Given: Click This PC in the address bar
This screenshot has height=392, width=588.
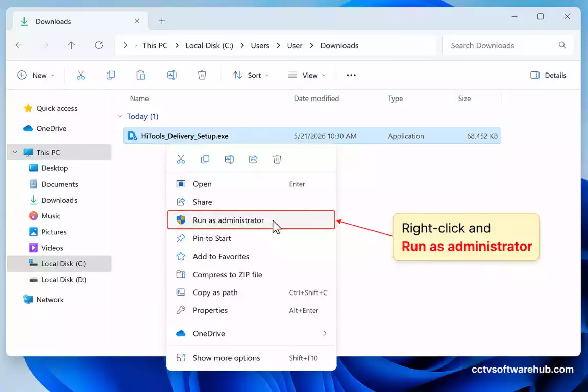Looking at the screenshot, I should pos(155,46).
